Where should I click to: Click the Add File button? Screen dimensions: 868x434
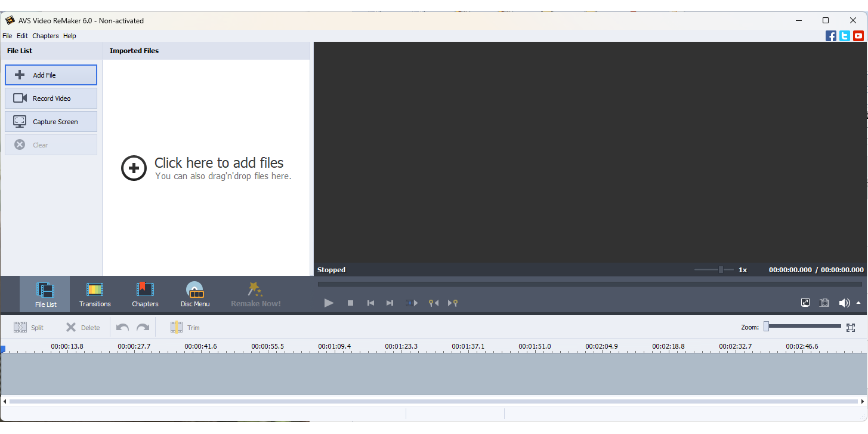(x=51, y=75)
